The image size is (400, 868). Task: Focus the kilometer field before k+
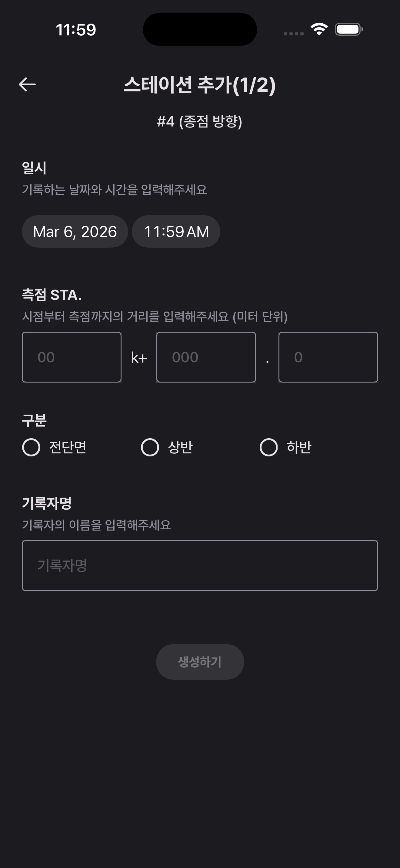(x=72, y=357)
